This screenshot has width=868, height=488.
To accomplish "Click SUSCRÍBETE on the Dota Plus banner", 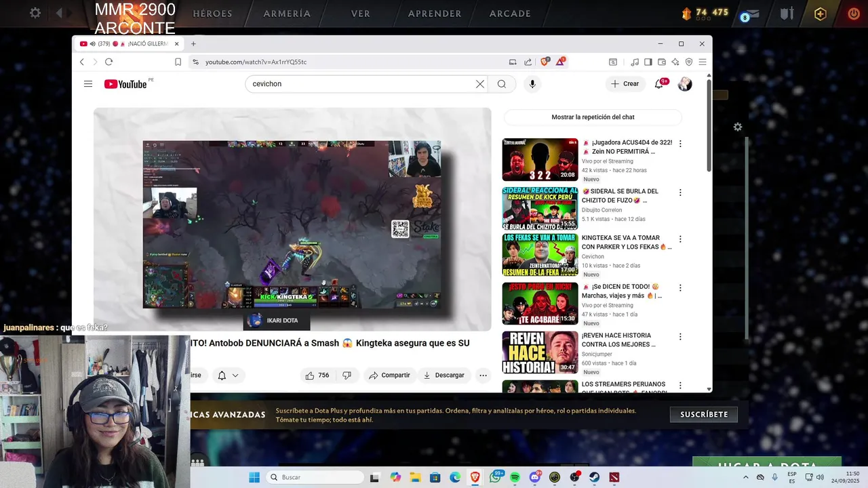I will pyautogui.click(x=704, y=414).
